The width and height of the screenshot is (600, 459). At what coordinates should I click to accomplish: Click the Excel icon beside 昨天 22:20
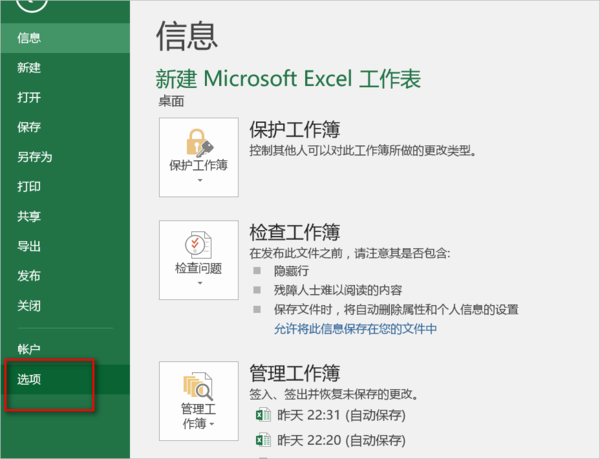[263, 440]
